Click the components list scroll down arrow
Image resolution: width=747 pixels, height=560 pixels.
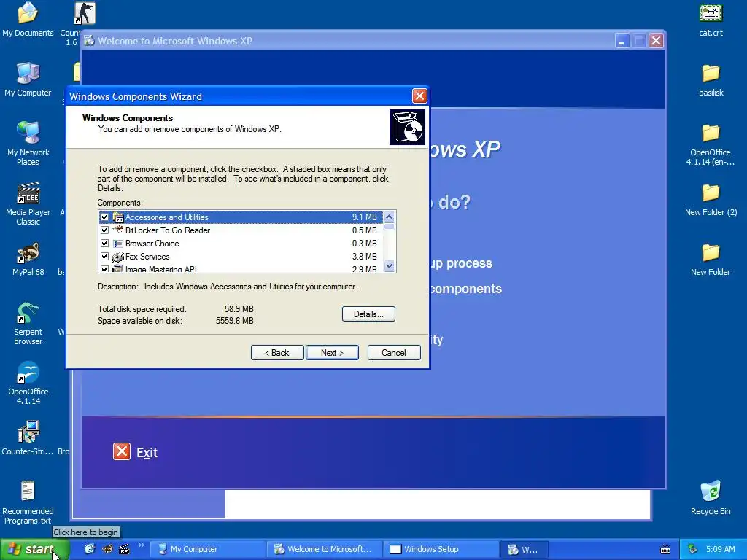(390, 266)
